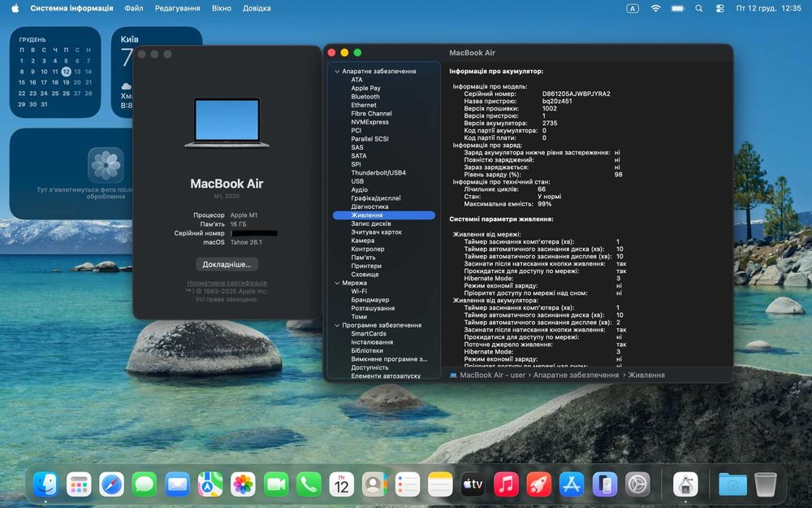Open Control Center in the menu bar
The height and width of the screenshot is (508, 812).
[x=719, y=8]
